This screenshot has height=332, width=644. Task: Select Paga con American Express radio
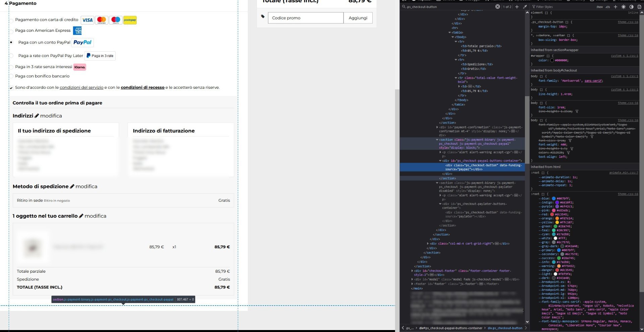11,31
